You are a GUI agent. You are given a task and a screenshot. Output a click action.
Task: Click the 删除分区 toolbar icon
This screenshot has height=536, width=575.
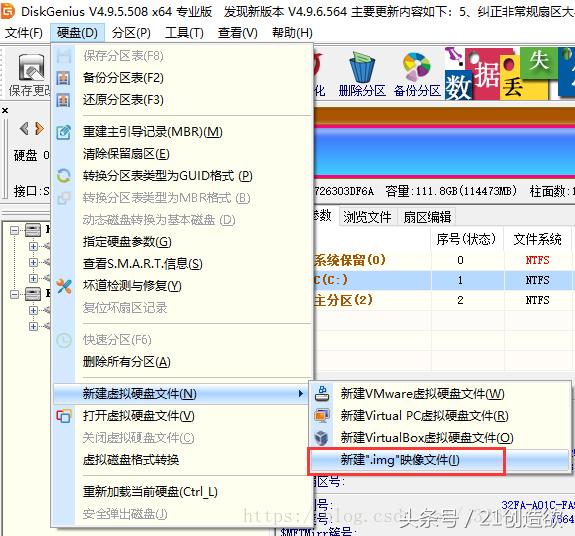pyautogui.click(x=362, y=68)
